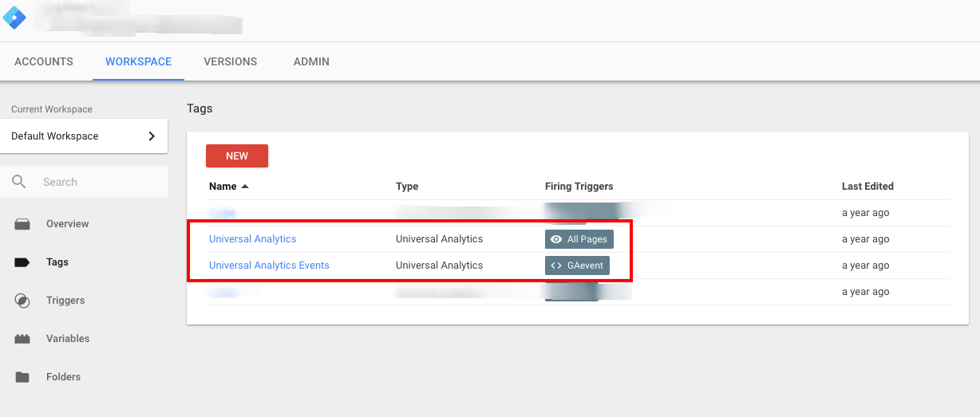
Task: Click the Triggers circle icon
Action: tap(22, 301)
